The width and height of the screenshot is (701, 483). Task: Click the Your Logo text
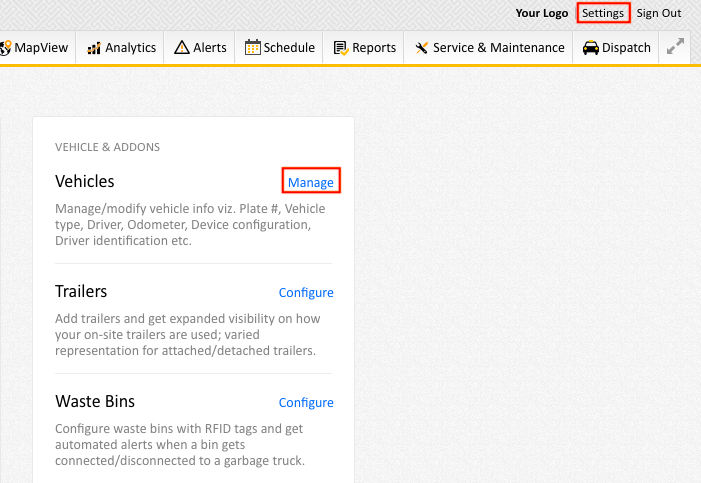pyautogui.click(x=542, y=13)
